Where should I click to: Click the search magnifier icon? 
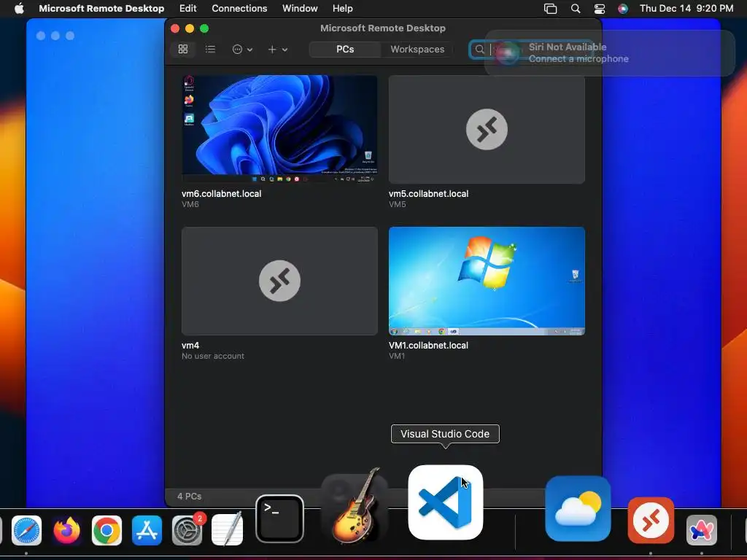pos(480,49)
